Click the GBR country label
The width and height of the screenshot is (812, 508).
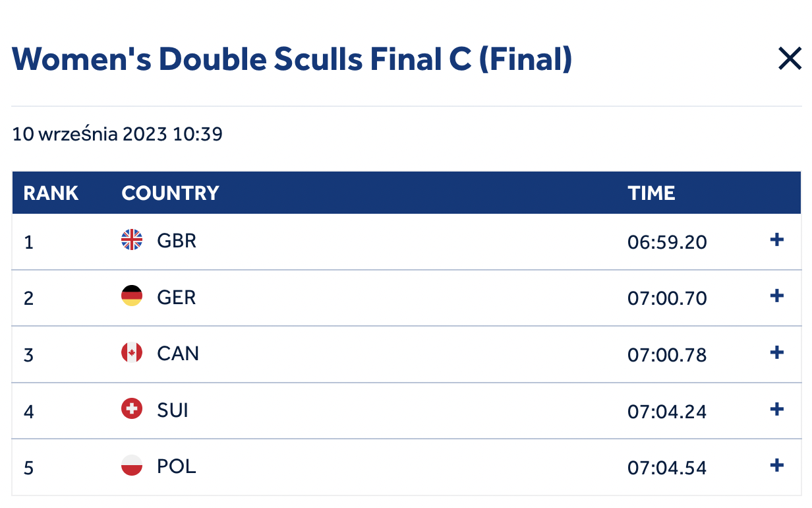(x=177, y=240)
